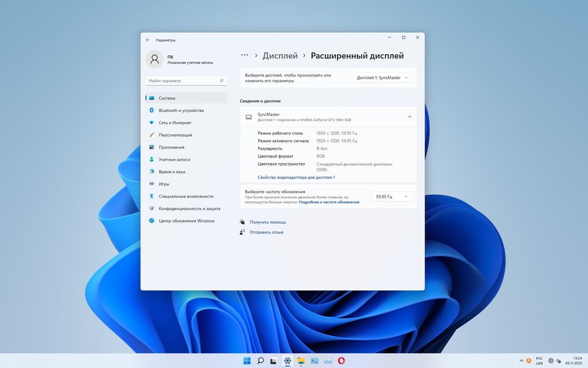This screenshot has height=368, width=588.
Task: Click the Время и язык globe icon
Action: [152, 171]
